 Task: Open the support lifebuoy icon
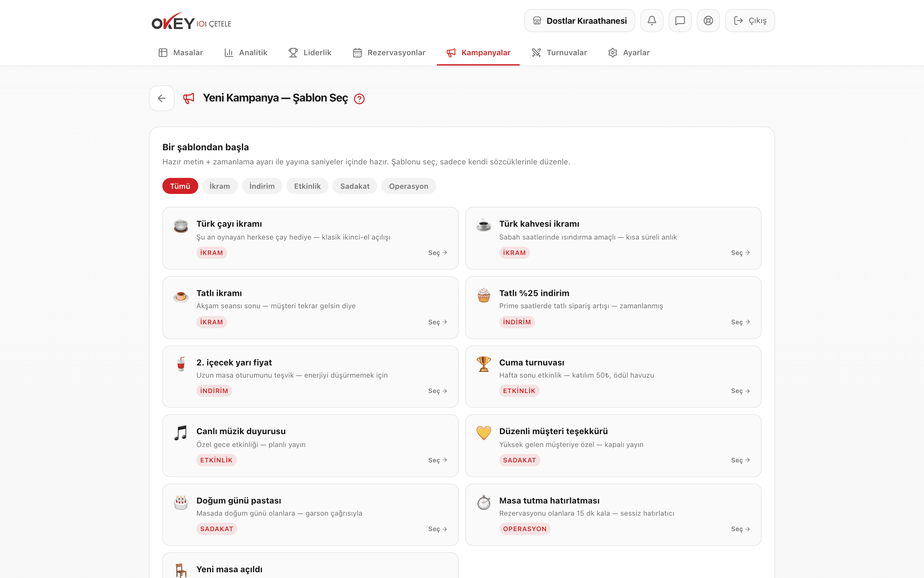point(708,21)
